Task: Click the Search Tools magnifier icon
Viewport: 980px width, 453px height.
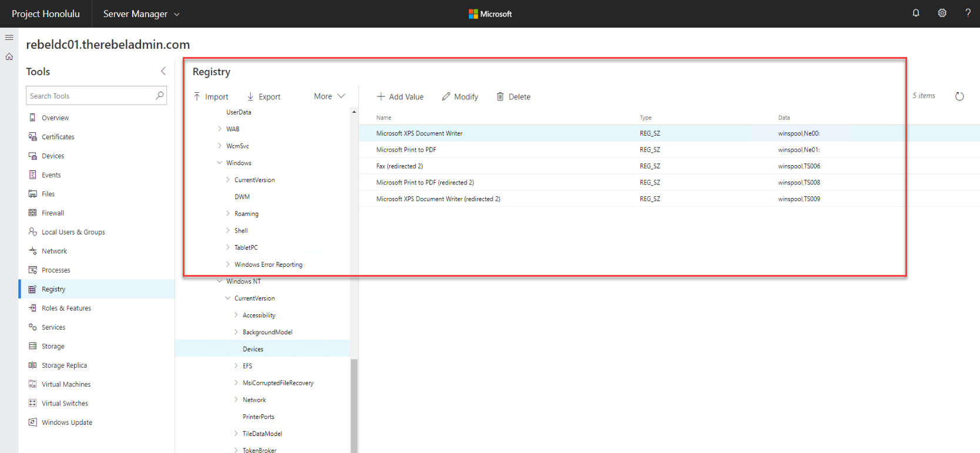Action: point(159,96)
